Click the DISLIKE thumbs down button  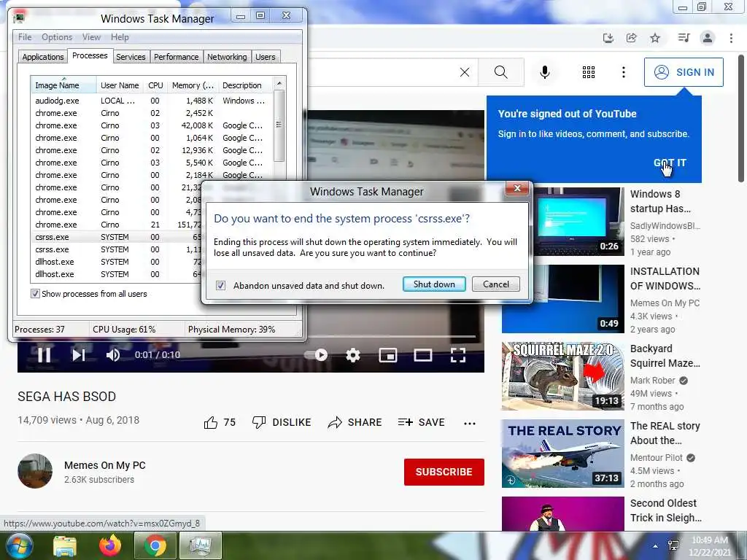[282, 422]
